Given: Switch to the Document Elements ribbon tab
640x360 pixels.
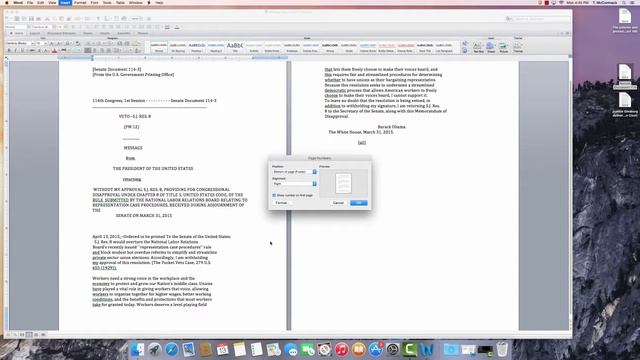Looking at the screenshot, I should (x=62, y=33).
